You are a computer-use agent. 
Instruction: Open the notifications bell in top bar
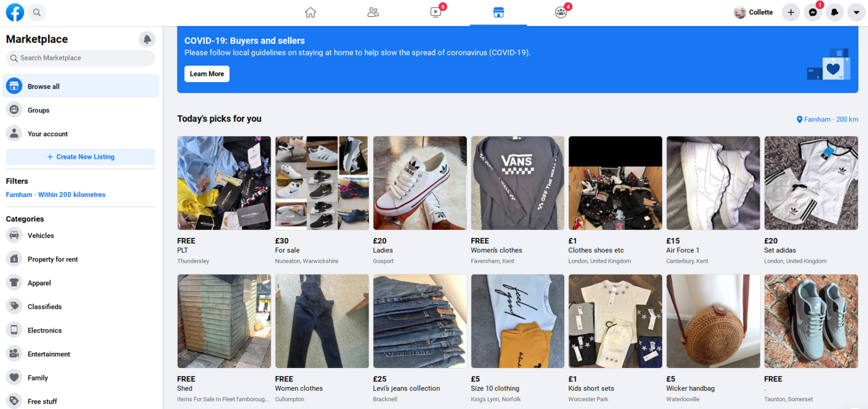tap(834, 12)
